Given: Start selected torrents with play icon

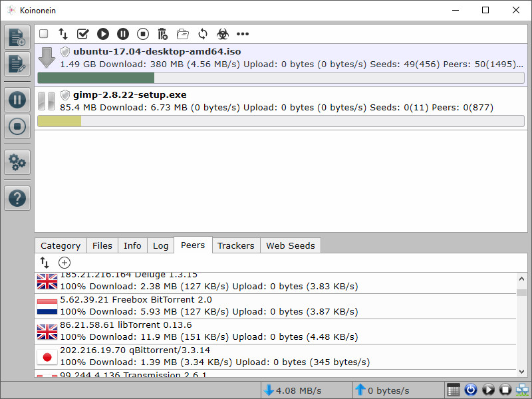Looking at the screenshot, I should (103, 34).
